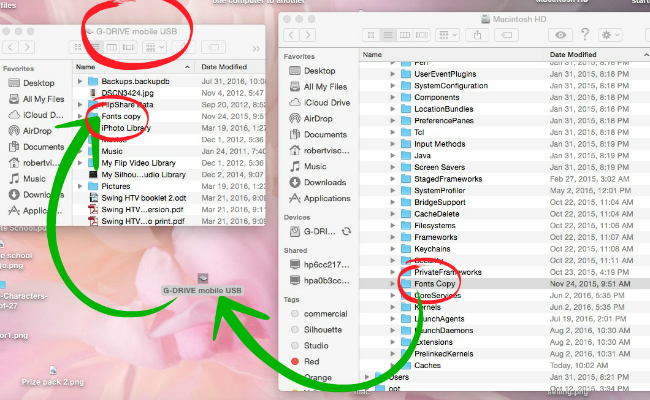Screen dimensions: 650x400
Task: Sort by Date Modified in Macintosh HD window
Action: tap(597, 55)
